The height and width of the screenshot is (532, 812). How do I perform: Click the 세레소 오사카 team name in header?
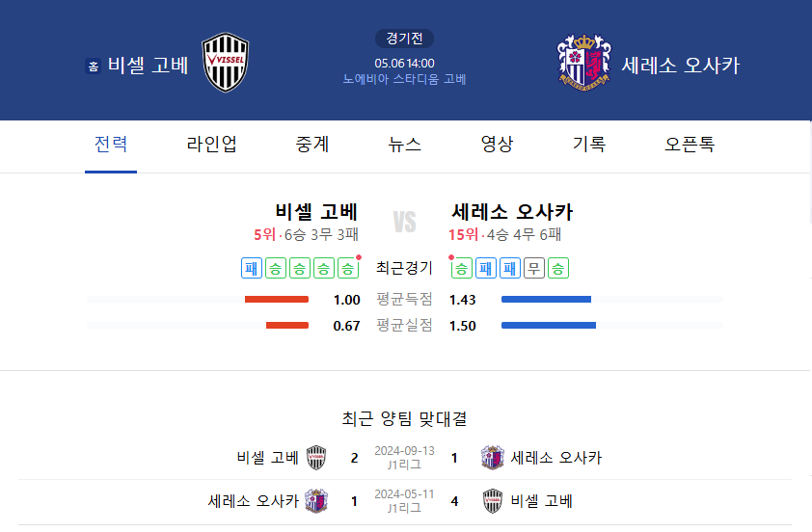coord(681,66)
